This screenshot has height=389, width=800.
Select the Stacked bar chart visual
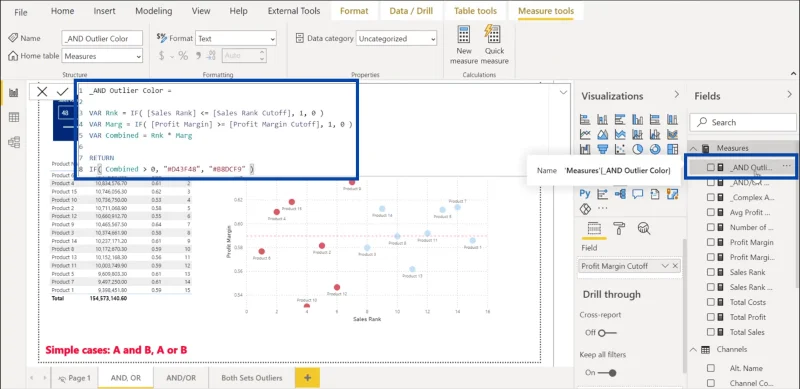click(x=585, y=119)
